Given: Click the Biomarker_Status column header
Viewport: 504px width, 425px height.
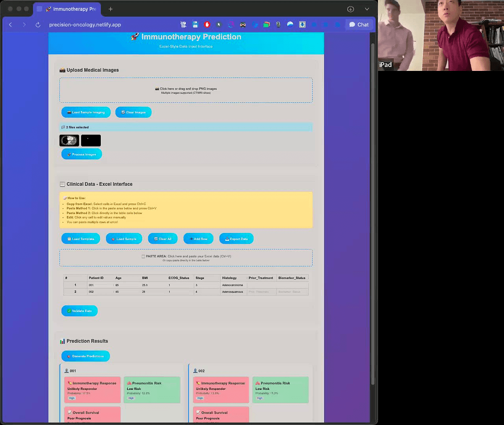Looking at the screenshot, I should tap(292, 278).
